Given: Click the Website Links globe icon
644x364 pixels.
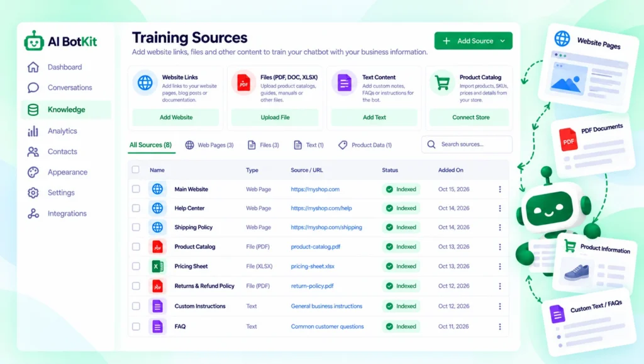Looking at the screenshot, I should pyautogui.click(x=145, y=82).
